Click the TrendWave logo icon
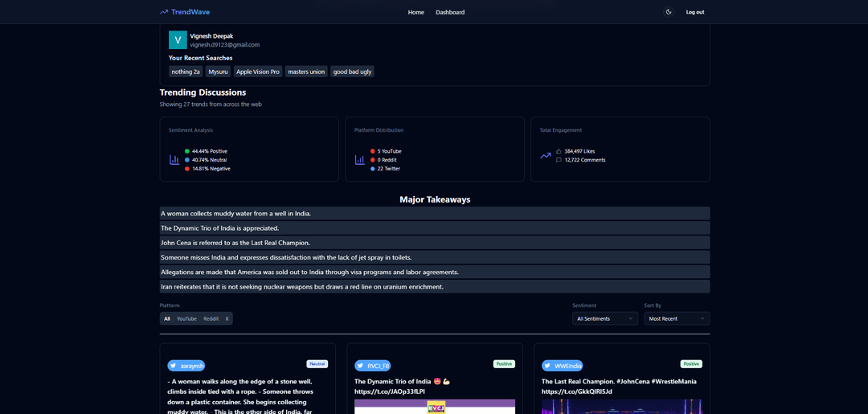Viewport: 868px width, 414px height. point(164,11)
